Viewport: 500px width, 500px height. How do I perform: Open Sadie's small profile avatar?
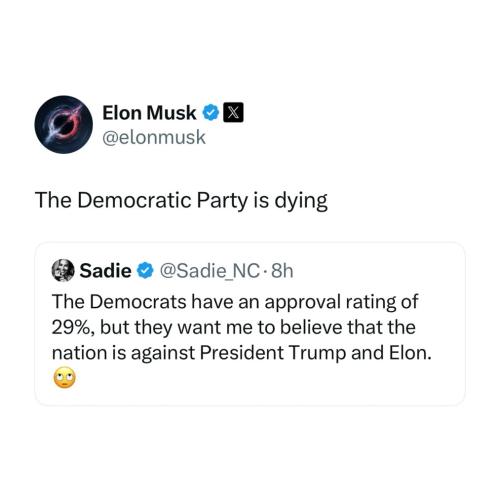click(63, 270)
